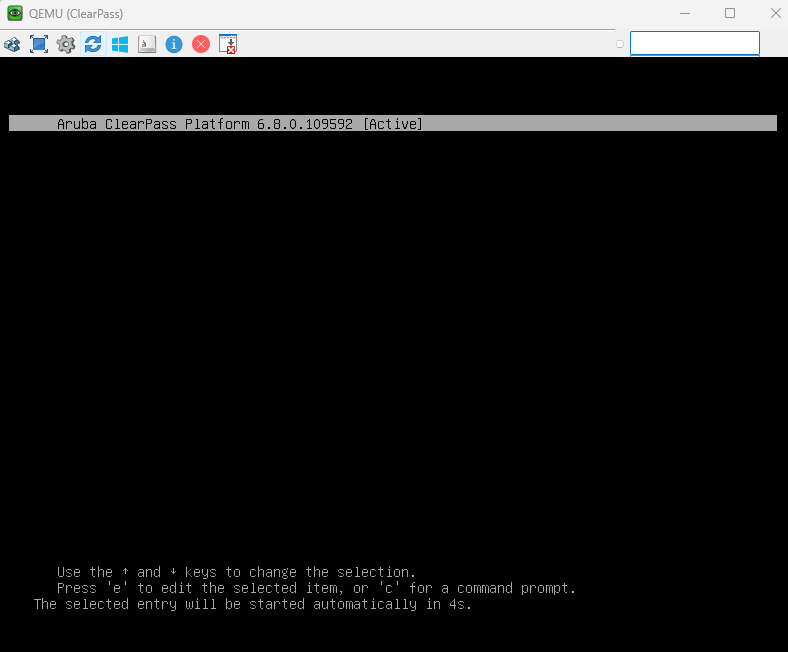Minimize the QEMU (ClearPass) window

(685, 14)
